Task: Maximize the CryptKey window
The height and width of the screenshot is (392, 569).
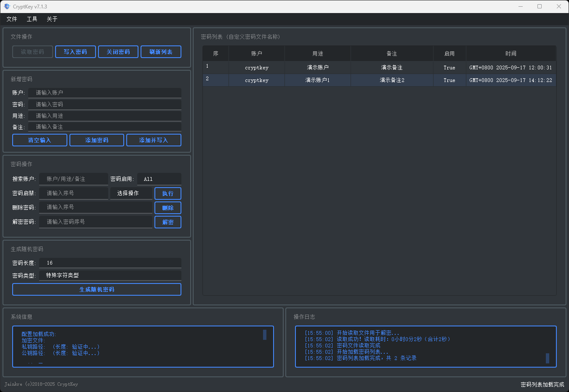Action: (540, 6)
